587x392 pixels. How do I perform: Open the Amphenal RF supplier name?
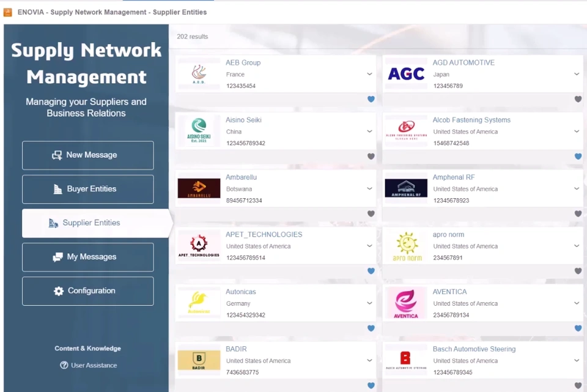coord(453,177)
